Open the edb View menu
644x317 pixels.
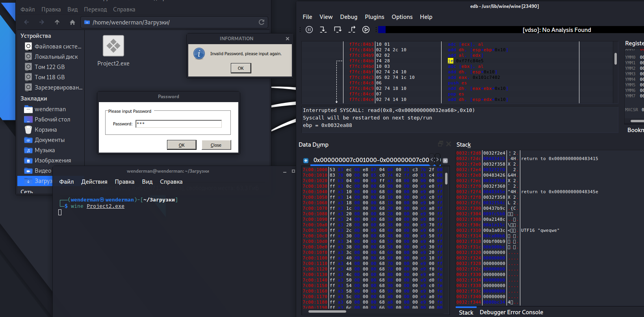[326, 17]
